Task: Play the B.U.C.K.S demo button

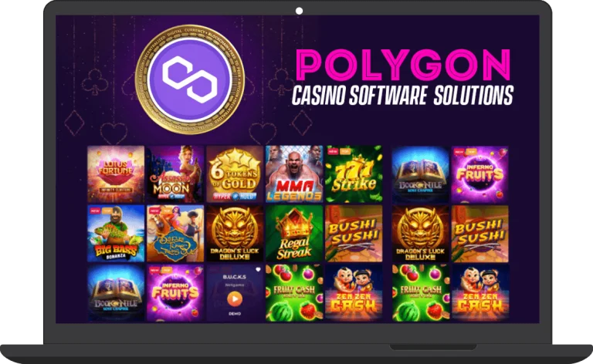Action: [x=235, y=299]
